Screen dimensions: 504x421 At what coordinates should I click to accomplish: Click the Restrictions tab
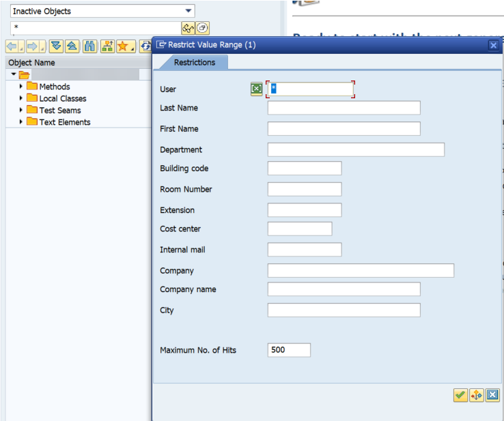[194, 62]
